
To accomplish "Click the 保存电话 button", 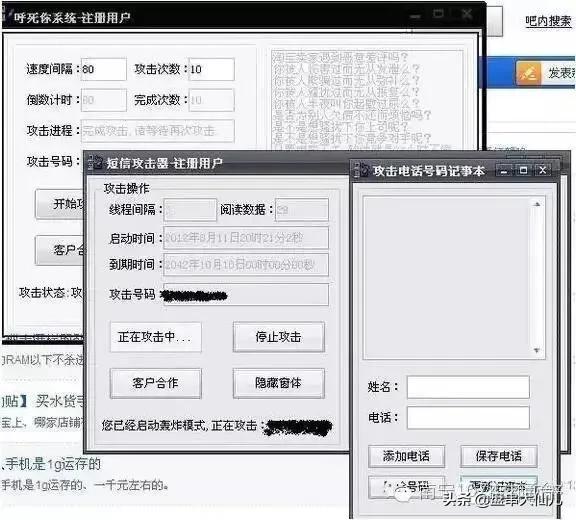I will [498, 456].
